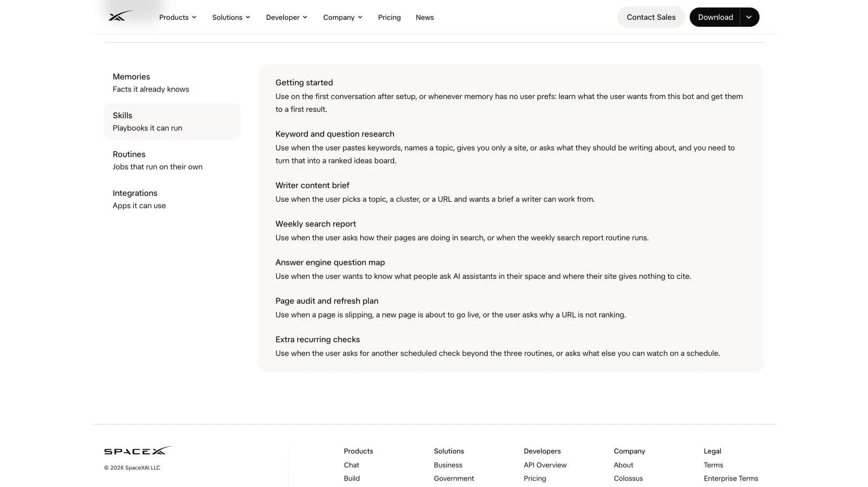868x487 pixels.
Task: Expand the Solutions menu
Action: click(231, 17)
